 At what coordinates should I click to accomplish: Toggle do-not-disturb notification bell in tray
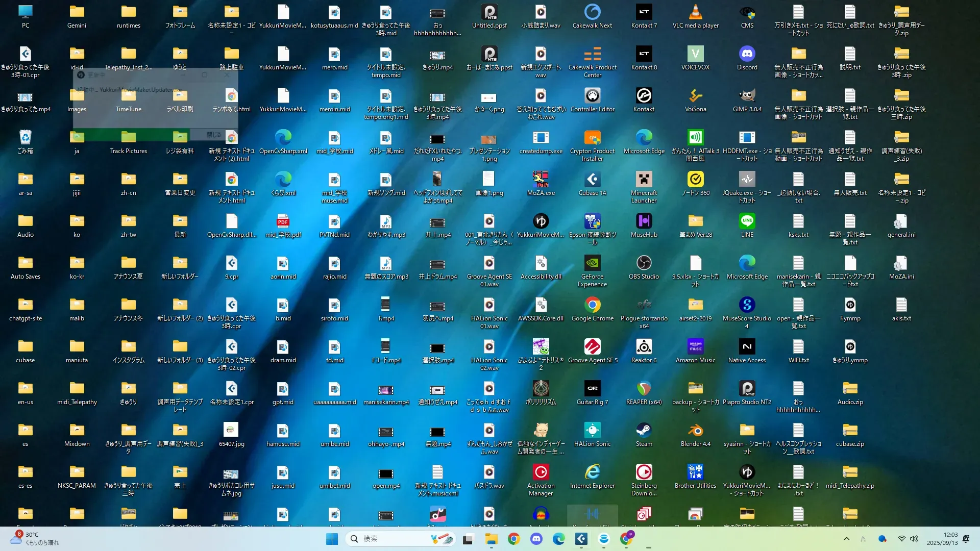pyautogui.click(x=966, y=539)
